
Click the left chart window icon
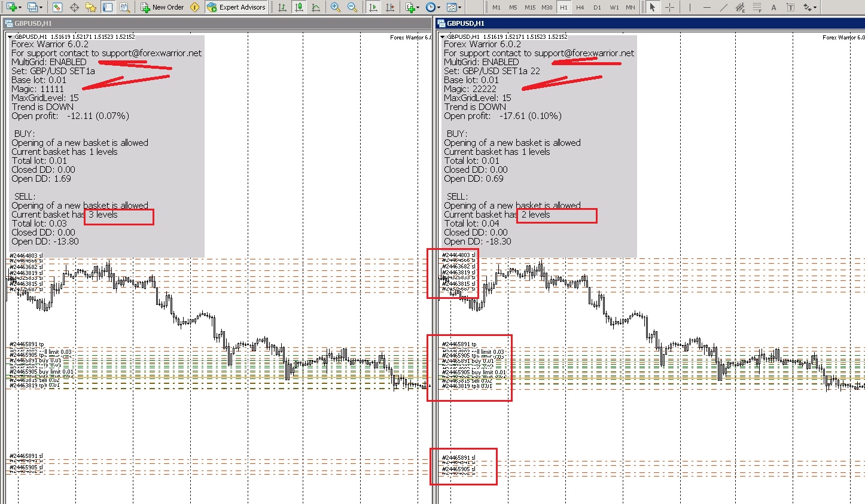click(x=8, y=23)
